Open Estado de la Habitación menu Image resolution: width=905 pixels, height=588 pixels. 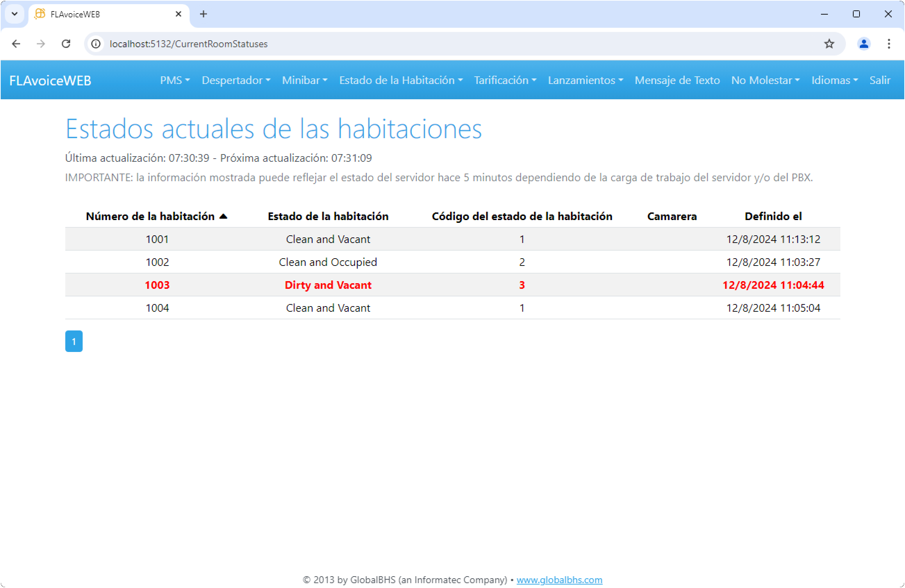coord(400,80)
